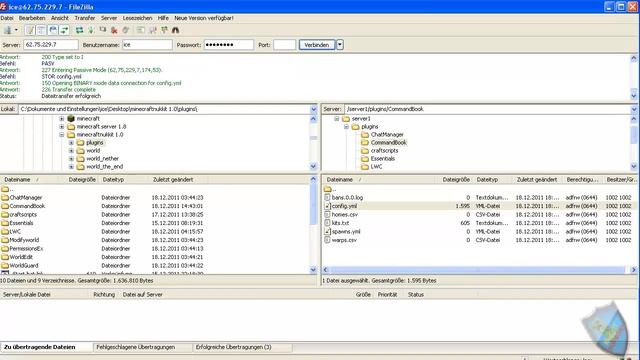This screenshot has height=360, width=640.
Task: Open the Server menu
Action: (109, 18)
